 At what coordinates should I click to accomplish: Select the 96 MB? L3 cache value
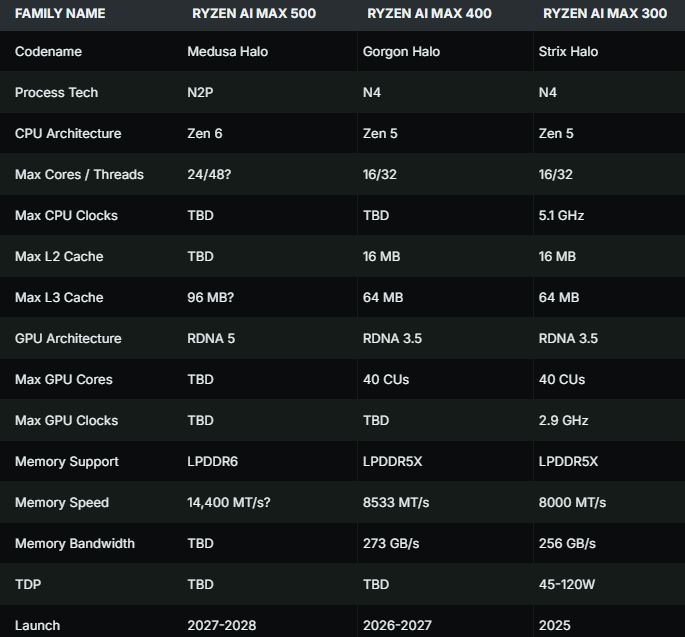click(x=211, y=298)
